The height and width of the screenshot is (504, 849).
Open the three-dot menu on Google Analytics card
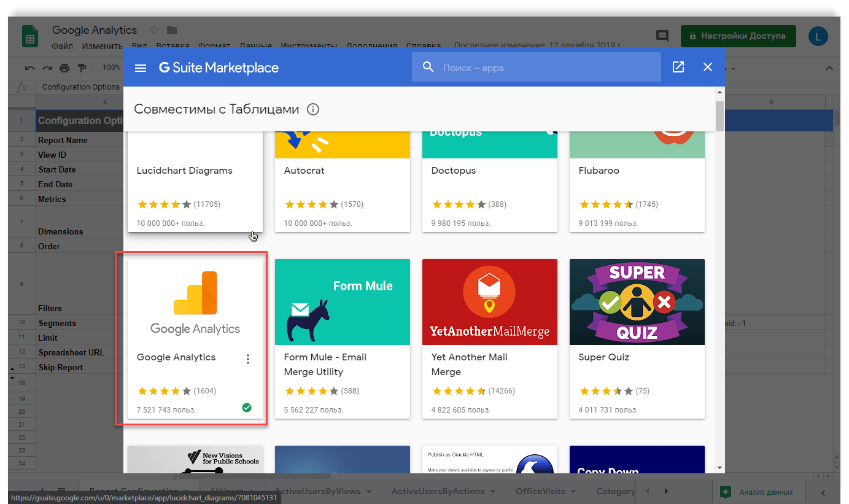[248, 359]
